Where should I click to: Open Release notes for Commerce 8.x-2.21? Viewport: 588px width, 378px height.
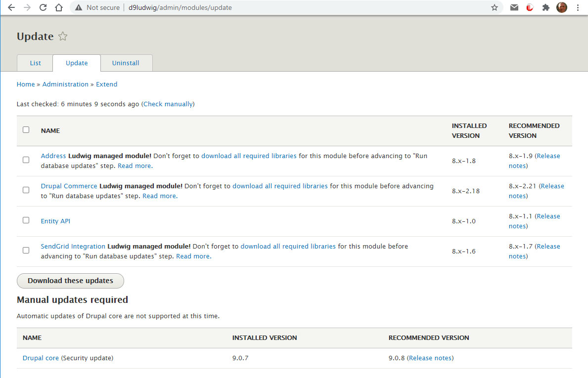tap(552, 186)
